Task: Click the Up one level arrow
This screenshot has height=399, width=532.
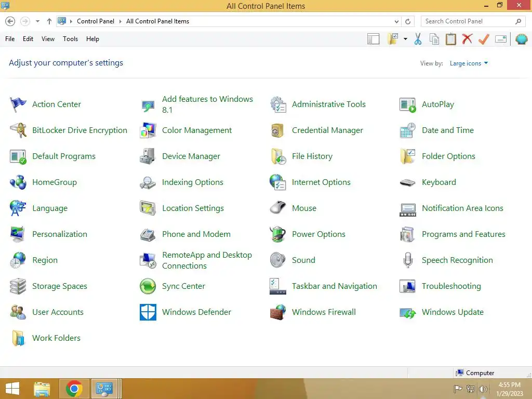Action: pos(49,21)
